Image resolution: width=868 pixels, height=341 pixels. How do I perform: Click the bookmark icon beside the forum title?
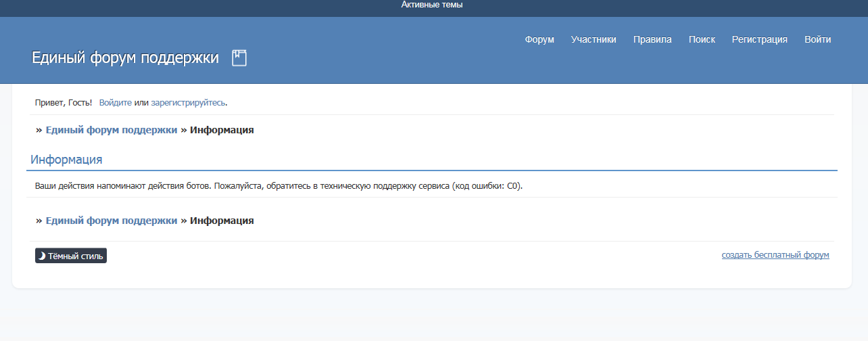239,58
